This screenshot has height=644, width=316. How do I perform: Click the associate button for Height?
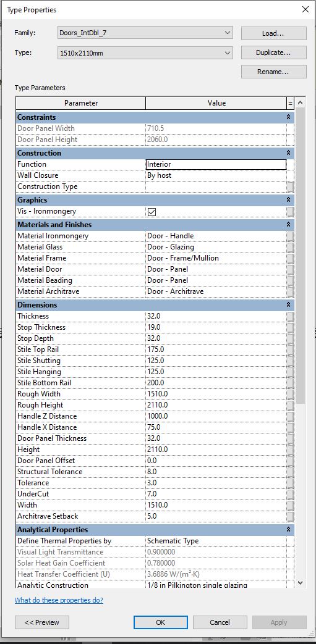tap(291, 450)
